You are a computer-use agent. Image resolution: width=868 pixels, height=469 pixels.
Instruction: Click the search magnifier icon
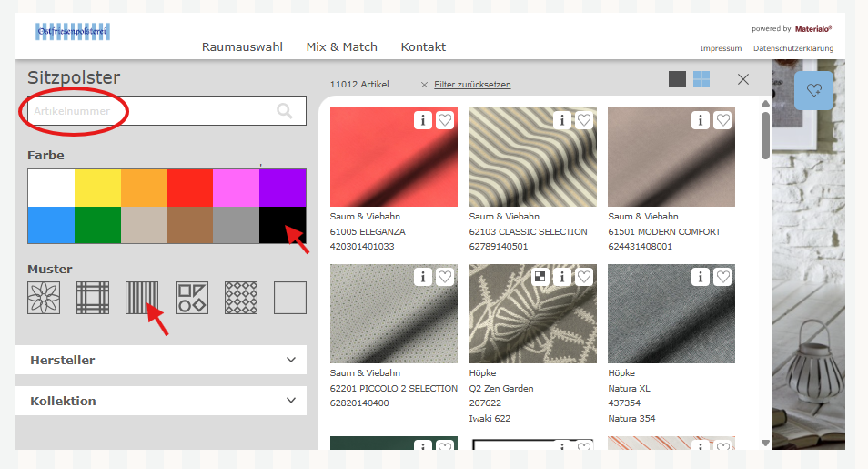coord(285,111)
